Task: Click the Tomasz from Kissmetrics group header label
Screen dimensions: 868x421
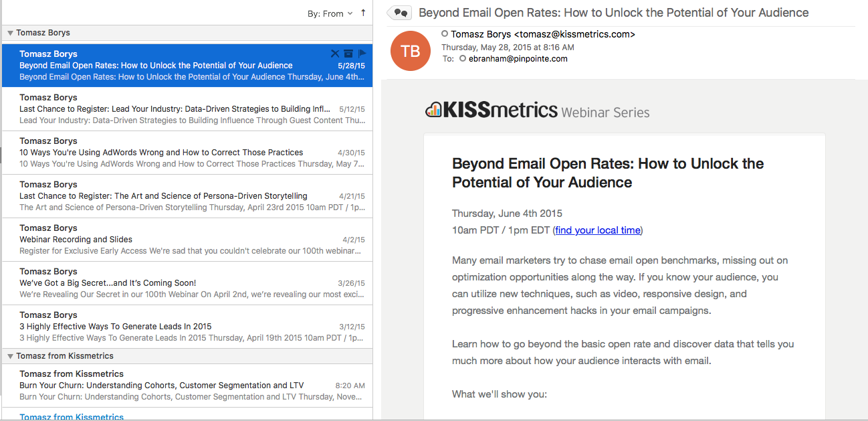Action: (65, 356)
